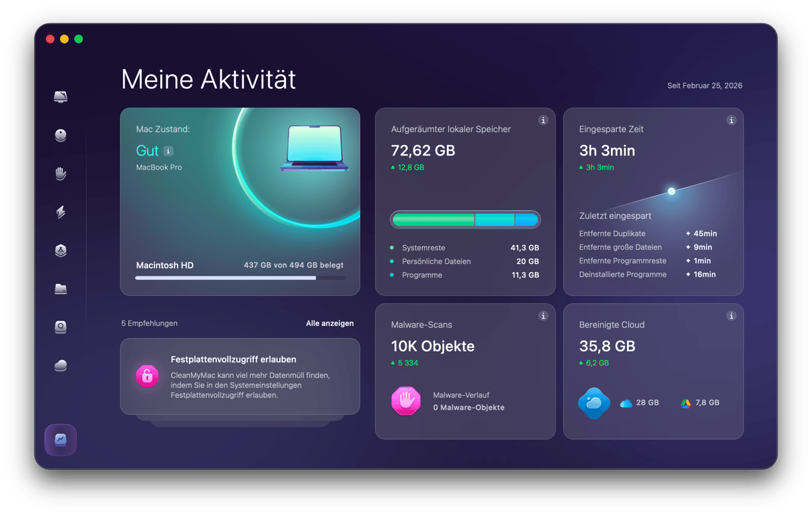The height and width of the screenshot is (515, 812).
Task: Click the pink Malware-Verlauf hand icon
Action: pyautogui.click(x=406, y=401)
